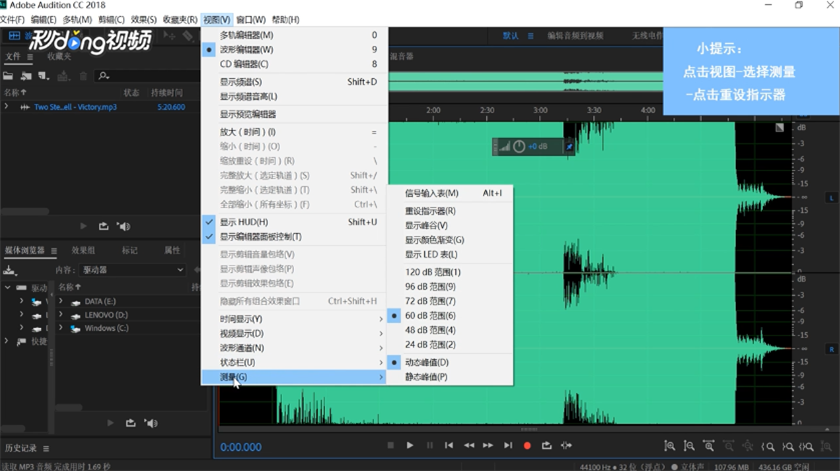Pin the HUD volume overlay
This screenshot has height=471, width=840.
pyautogui.click(x=569, y=146)
